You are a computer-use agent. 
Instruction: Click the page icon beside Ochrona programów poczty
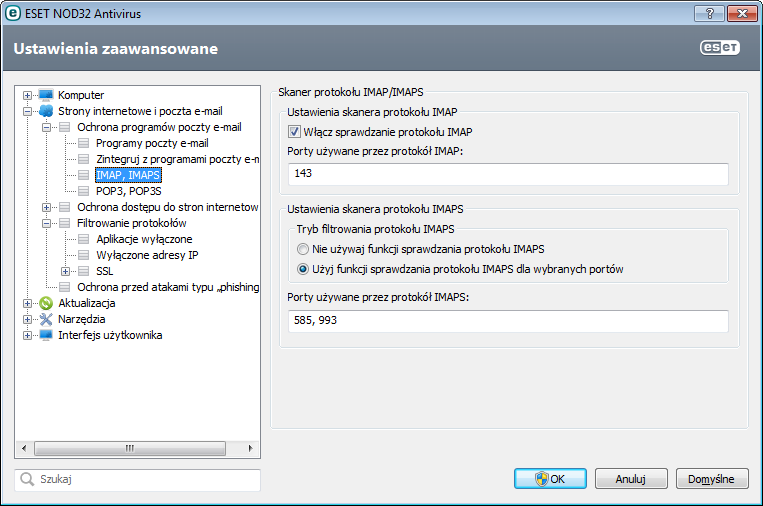65,127
